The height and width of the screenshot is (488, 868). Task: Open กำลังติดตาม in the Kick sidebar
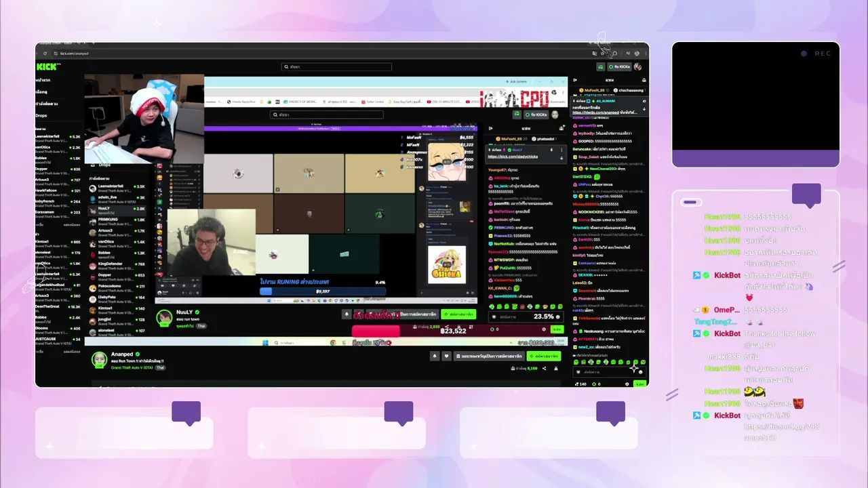click(x=47, y=104)
